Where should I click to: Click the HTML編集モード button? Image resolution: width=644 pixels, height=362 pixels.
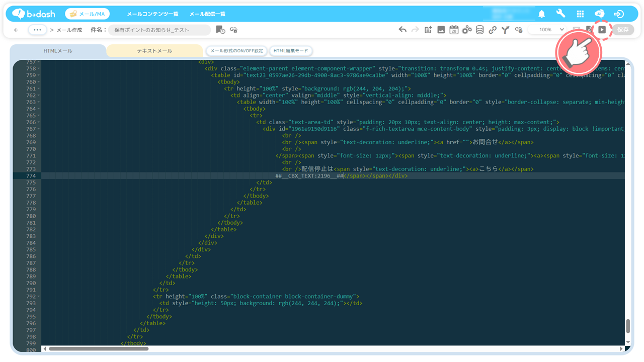point(291,51)
